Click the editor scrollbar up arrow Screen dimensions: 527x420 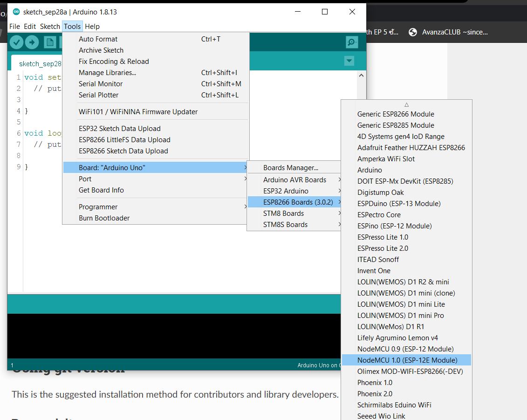(361, 76)
